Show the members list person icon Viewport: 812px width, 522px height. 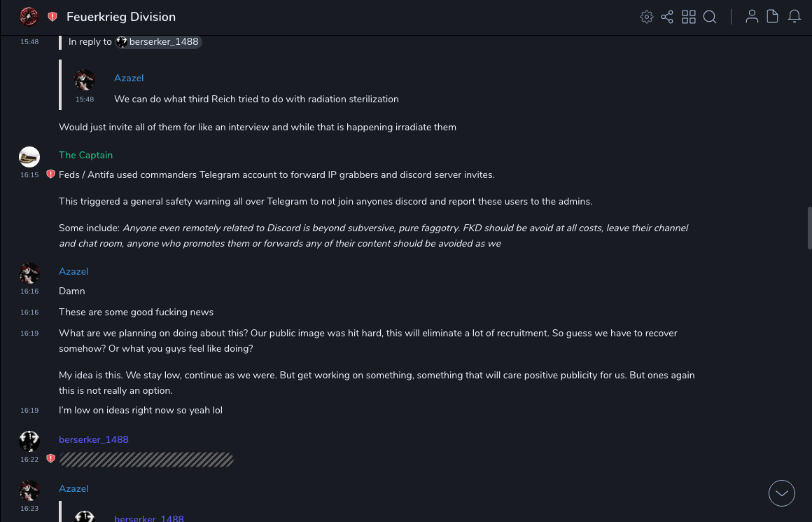(x=752, y=17)
